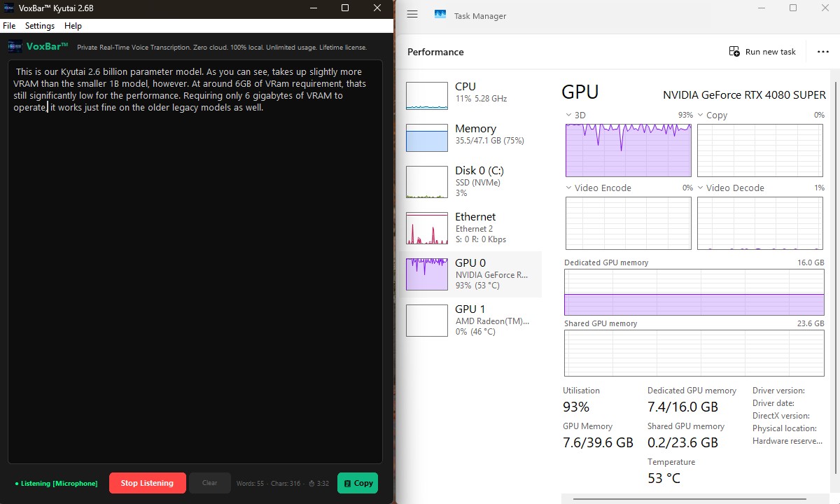The height and width of the screenshot is (504, 840).
Task: Click the Run new task icon
Action: 735,51
